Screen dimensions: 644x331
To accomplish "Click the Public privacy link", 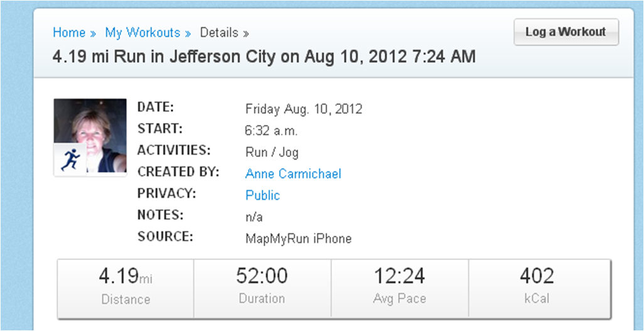I will (x=262, y=195).
